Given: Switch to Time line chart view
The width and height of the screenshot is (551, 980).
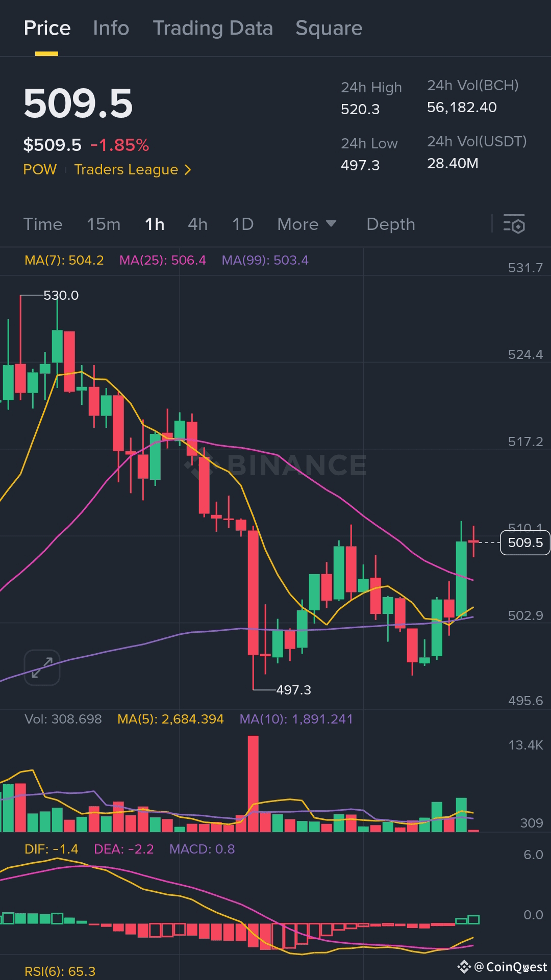Looking at the screenshot, I should tap(43, 224).
